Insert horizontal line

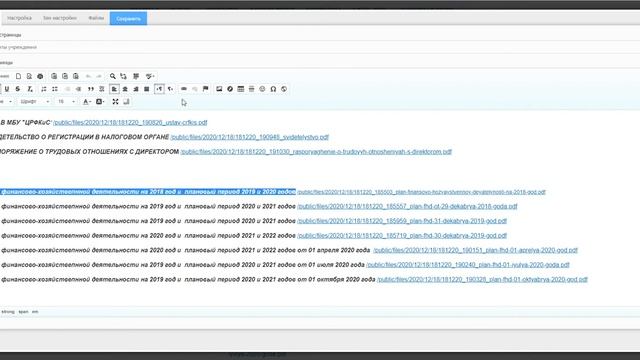pos(251,89)
